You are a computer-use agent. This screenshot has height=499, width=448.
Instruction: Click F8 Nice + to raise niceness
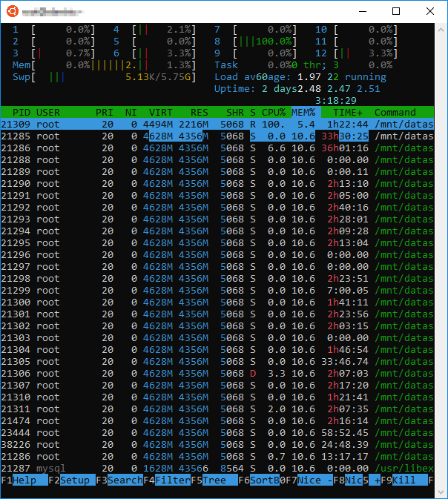[x=357, y=480]
